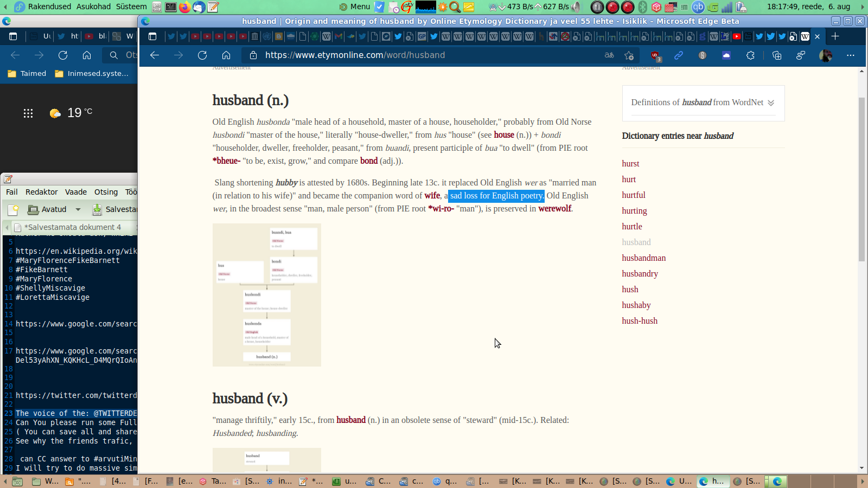Open the Extensions puzzle icon
The height and width of the screenshot is (488, 868).
pos(750,55)
